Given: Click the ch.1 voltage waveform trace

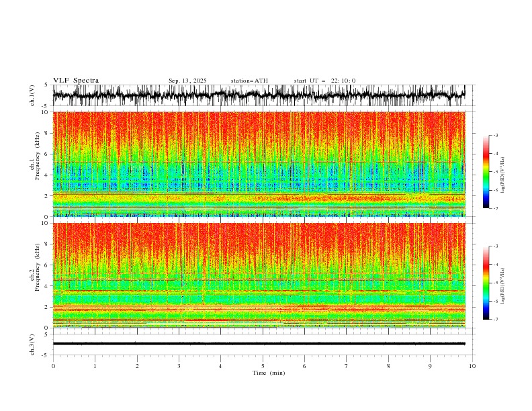Looking at the screenshot, I should tap(259, 95).
